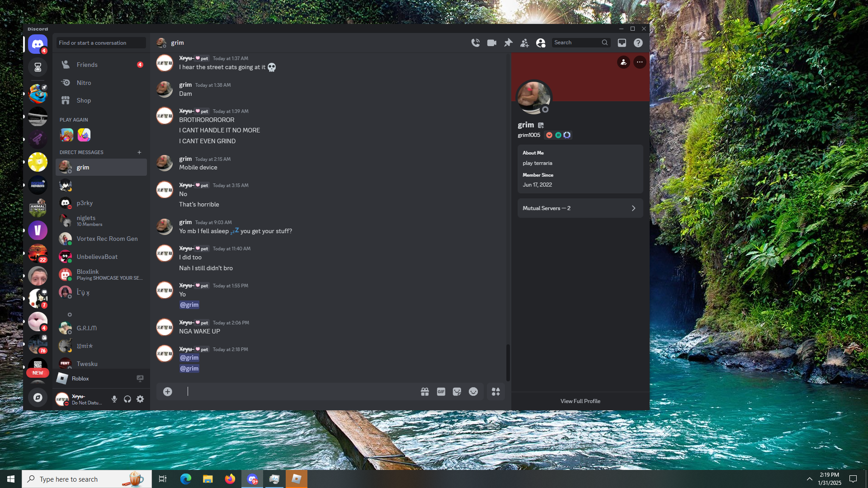Open the GIF picker
This screenshot has height=488, width=868.
tap(441, 392)
